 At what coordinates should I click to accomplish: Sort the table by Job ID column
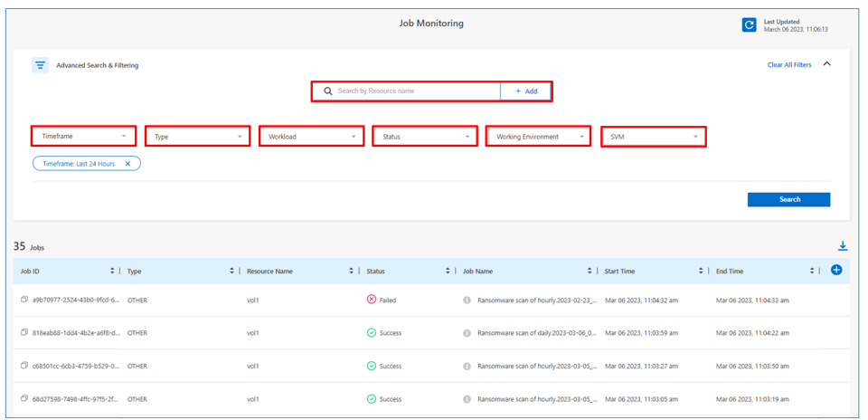coord(112,272)
